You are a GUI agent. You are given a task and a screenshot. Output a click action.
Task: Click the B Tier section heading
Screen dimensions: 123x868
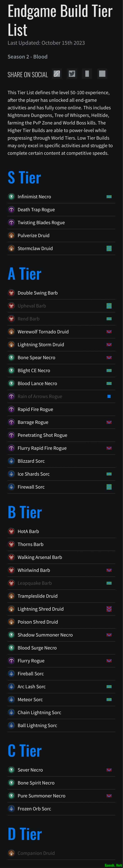pyautogui.click(x=25, y=512)
